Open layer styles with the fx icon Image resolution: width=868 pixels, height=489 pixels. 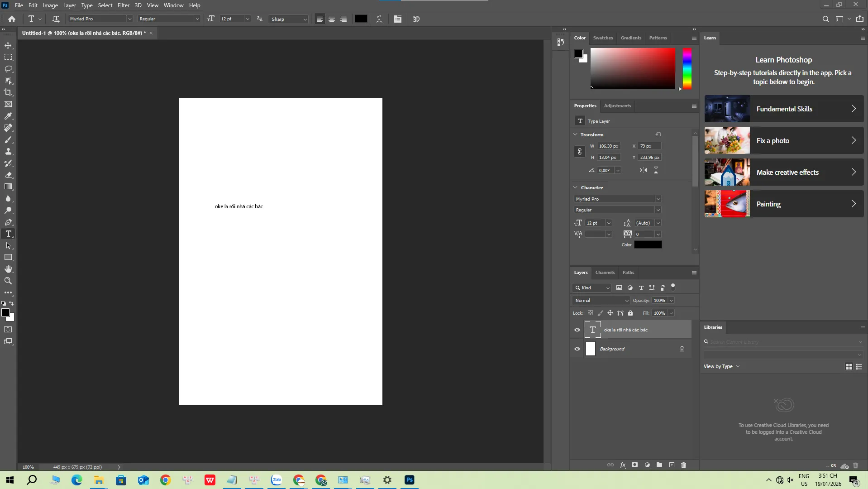[x=622, y=465]
